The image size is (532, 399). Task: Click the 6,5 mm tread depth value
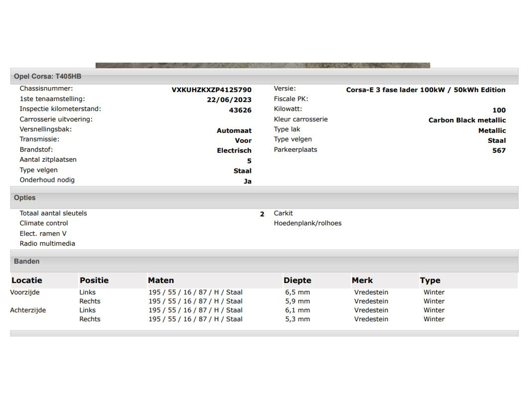click(x=297, y=292)
